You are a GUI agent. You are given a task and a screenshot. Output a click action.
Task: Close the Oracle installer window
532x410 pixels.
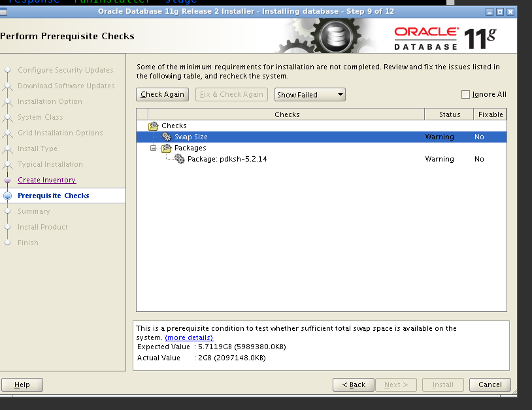(x=510, y=12)
